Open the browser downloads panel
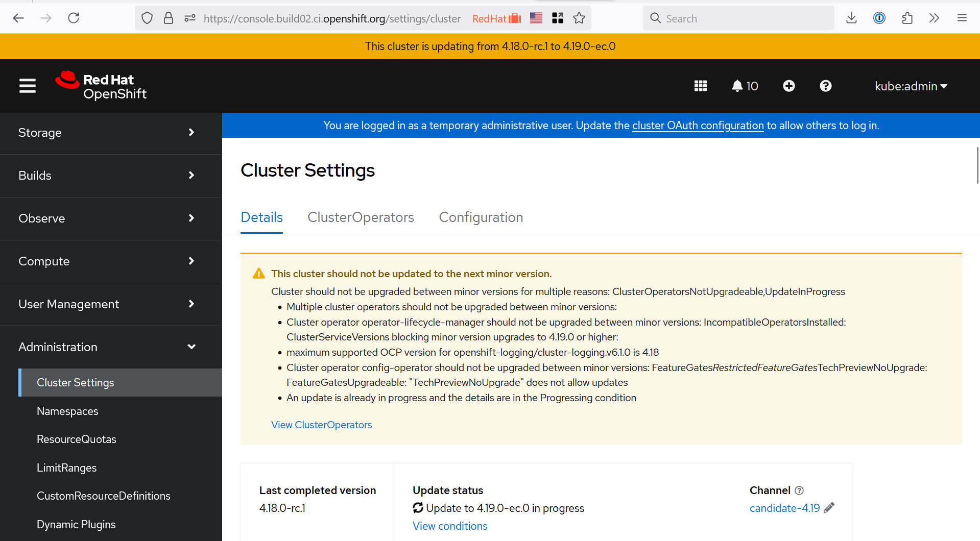This screenshot has width=980, height=541. click(851, 18)
